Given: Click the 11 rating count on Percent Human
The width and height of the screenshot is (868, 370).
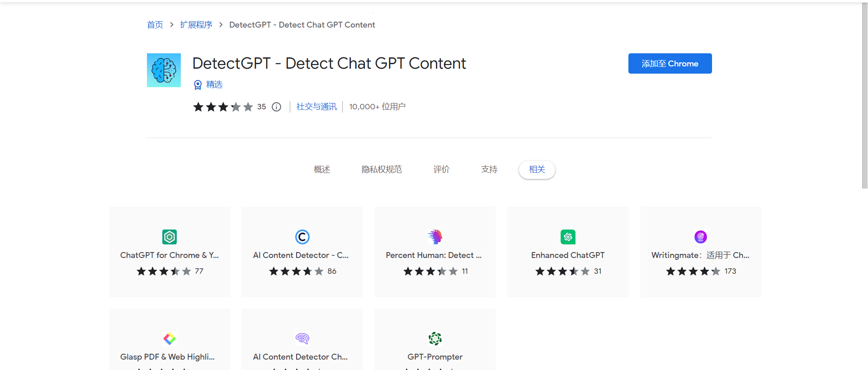Looking at the screenshot, I should [x=465, y=271].
